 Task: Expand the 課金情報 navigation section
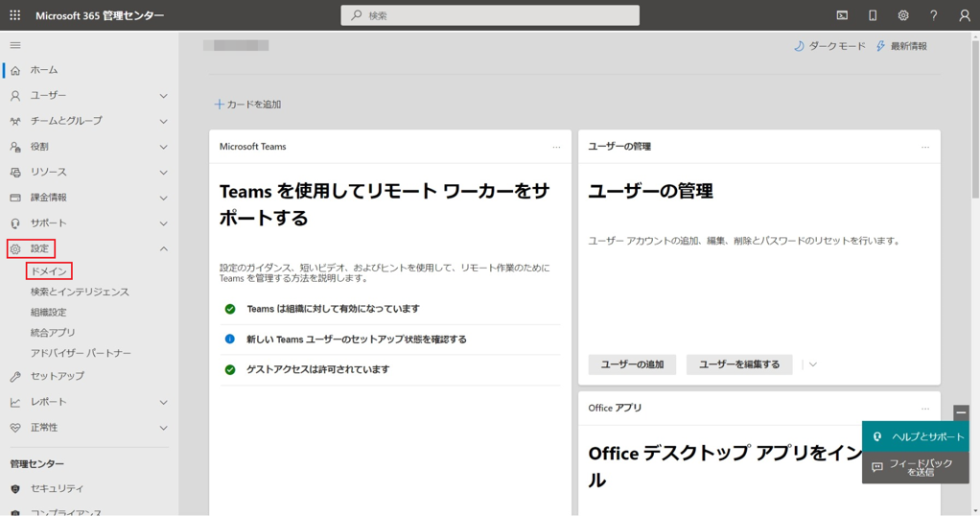163,198
